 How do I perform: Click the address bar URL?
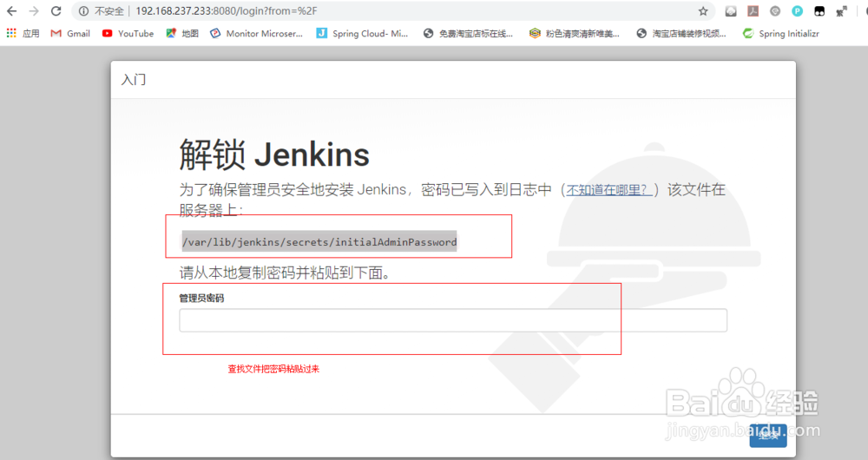(x=227, y=11)
